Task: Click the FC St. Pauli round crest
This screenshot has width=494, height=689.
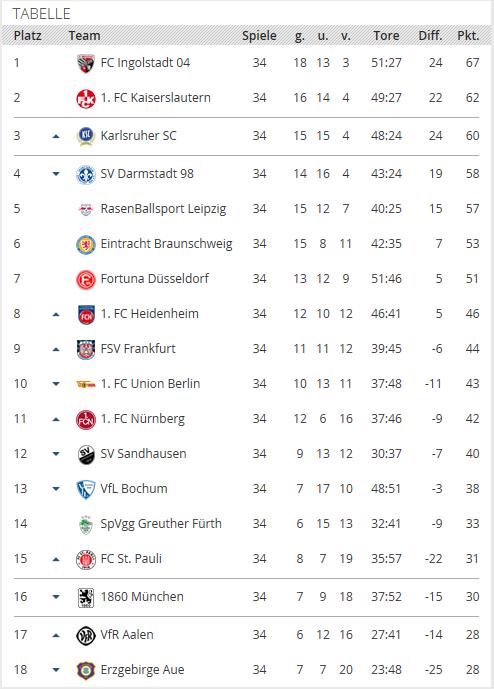Action: (86, 559)
